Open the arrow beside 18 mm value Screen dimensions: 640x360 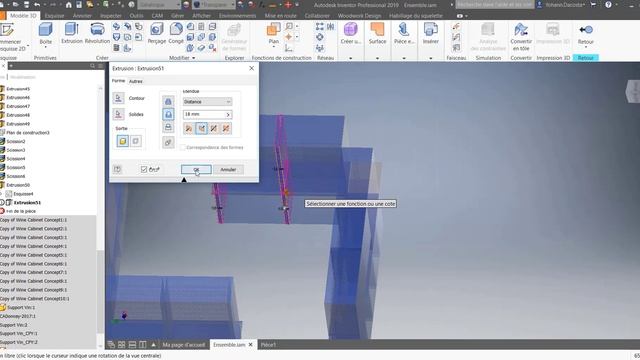click(x=228, y=115)
